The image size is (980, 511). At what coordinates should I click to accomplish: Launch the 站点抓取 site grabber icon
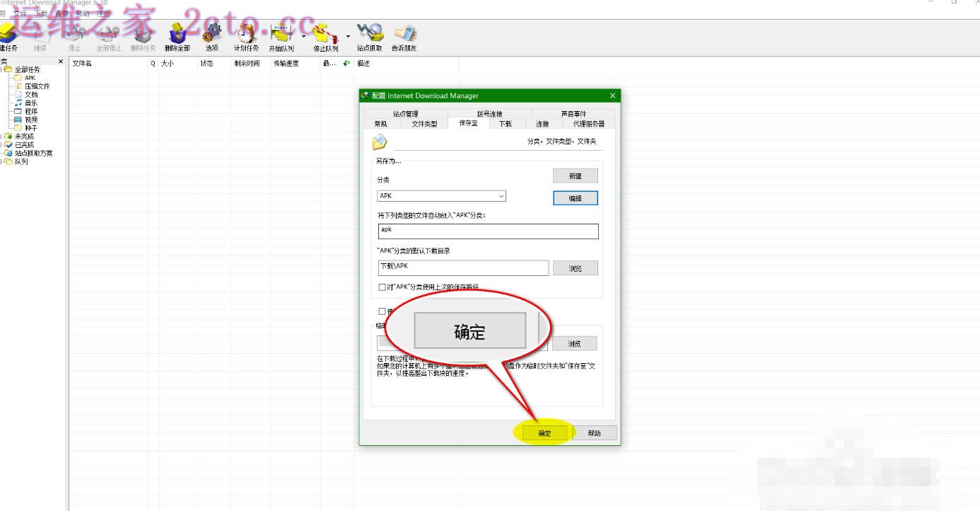pos(369,38)
